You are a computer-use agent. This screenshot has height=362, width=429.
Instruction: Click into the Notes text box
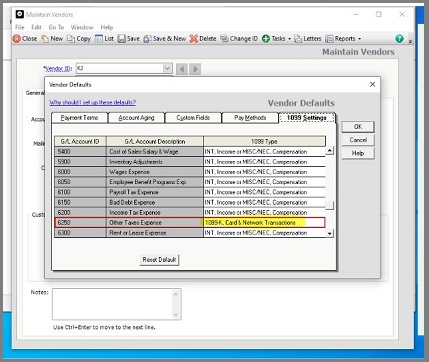point(113,304)
